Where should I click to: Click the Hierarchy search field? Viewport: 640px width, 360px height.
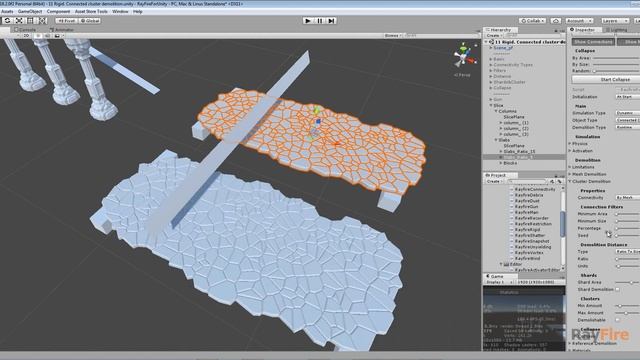pos(534,36)
